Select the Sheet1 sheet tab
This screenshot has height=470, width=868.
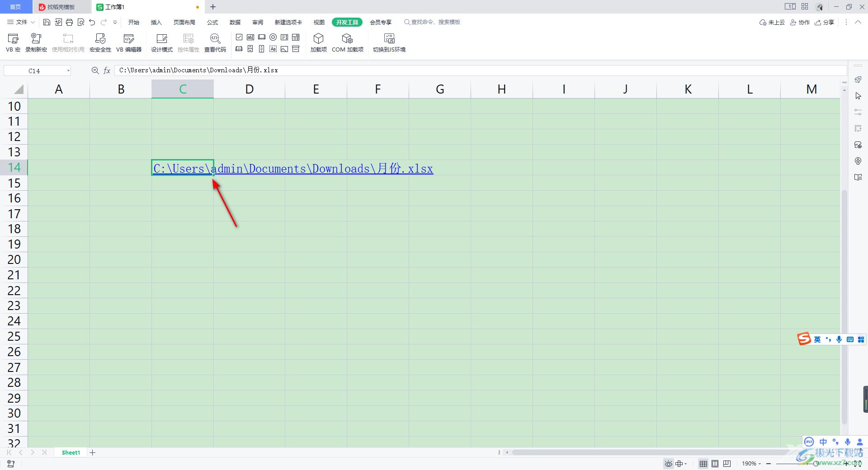click(71, 452)
